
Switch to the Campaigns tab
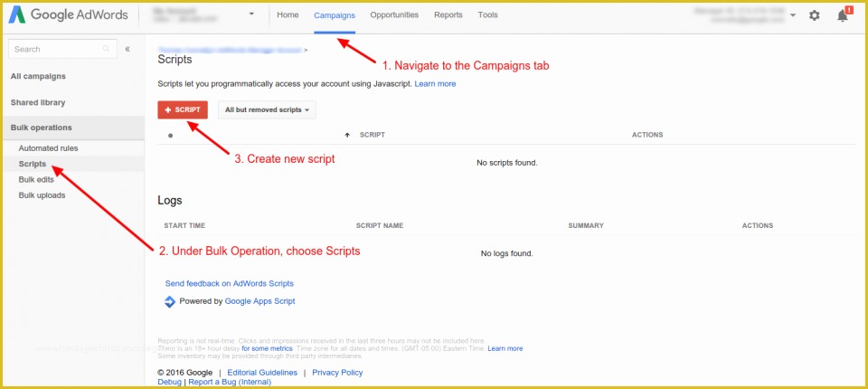point(335,15)
